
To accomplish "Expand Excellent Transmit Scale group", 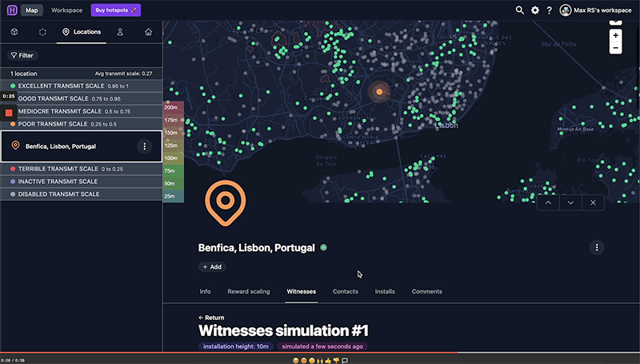I will point(82,86).
